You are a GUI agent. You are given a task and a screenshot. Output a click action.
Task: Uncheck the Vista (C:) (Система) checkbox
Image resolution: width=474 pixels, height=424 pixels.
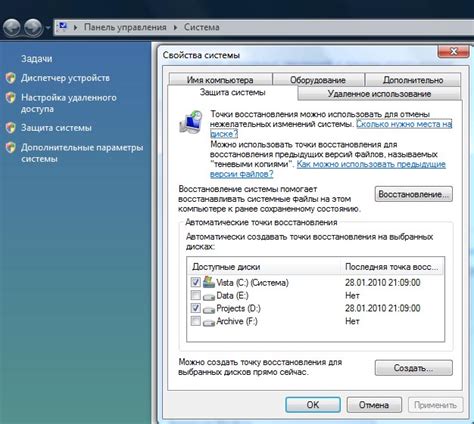(x=196, y=282)
